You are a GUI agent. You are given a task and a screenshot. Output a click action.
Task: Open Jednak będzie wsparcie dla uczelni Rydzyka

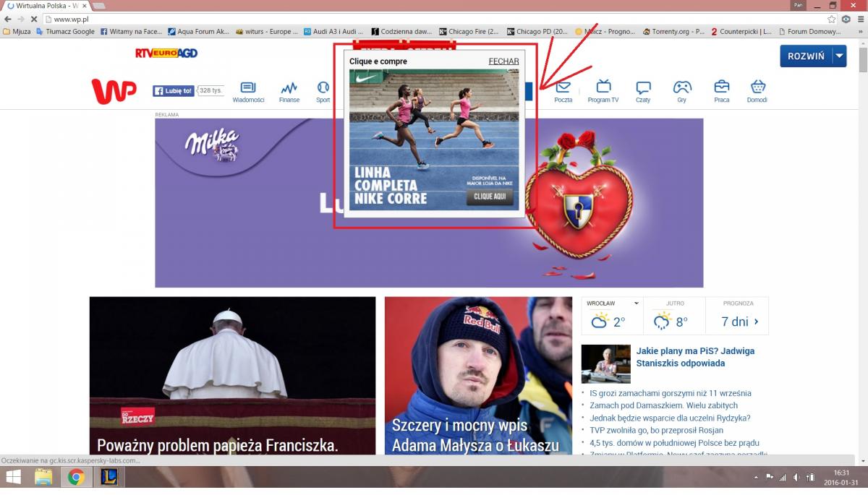pos(670,418)
